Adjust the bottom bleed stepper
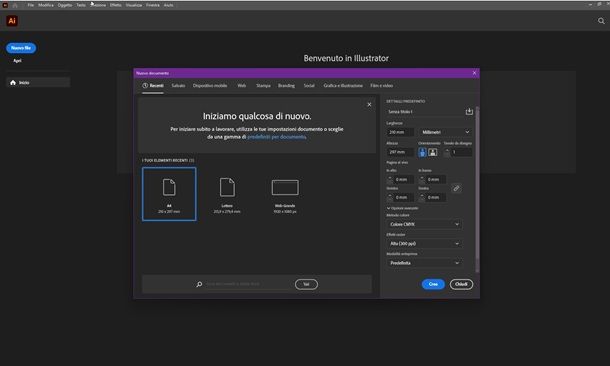Image resolution: width=610 pixels, height=366 pixels. point(422,179)
